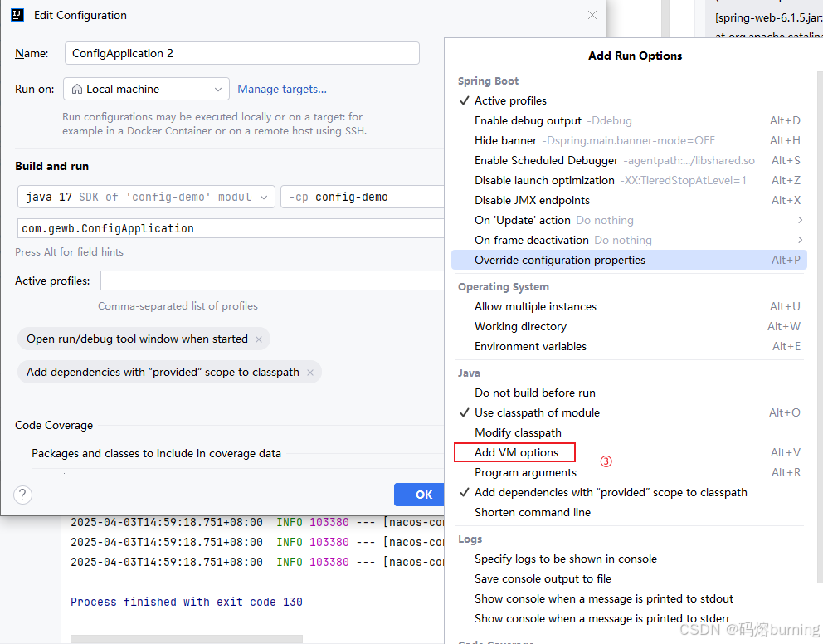Remove 'Open run/debug tool window when started' chip
Image resolution: width=823 pixels, height=644 pixels.
click(x=259, y=339)
